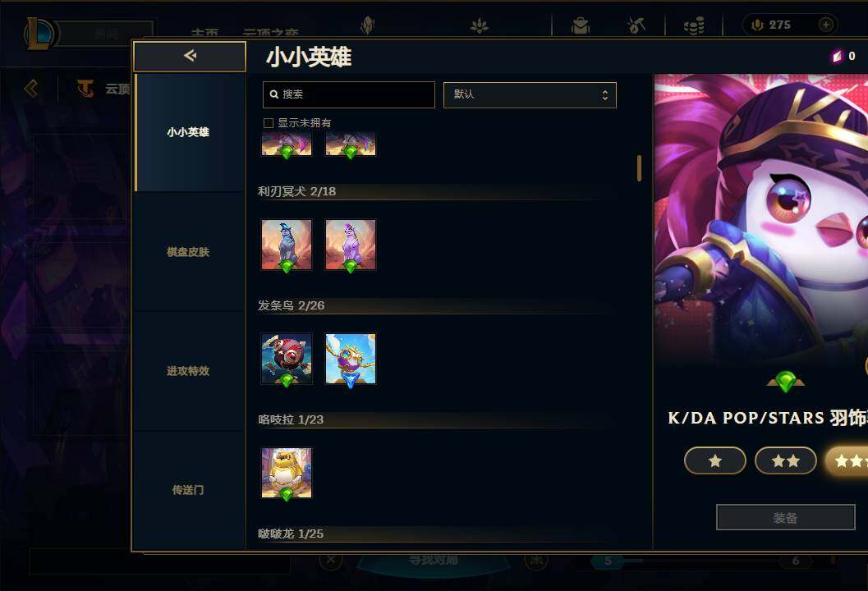
Task: Open the store coins icon
Action: [694, 25]
